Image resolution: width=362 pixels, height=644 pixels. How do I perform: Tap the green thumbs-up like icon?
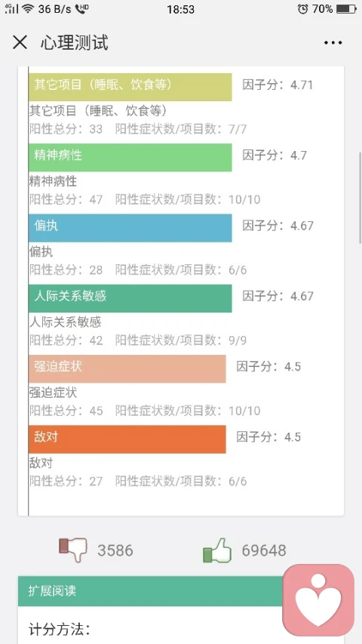(x=217, y=550)
